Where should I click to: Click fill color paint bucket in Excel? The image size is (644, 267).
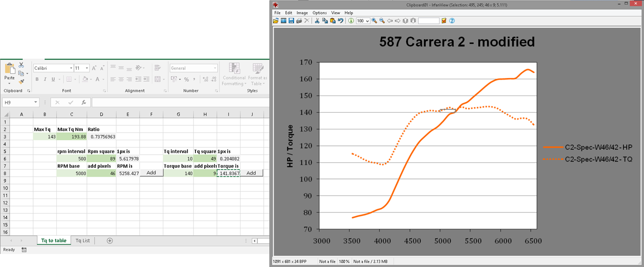point(85,79)
